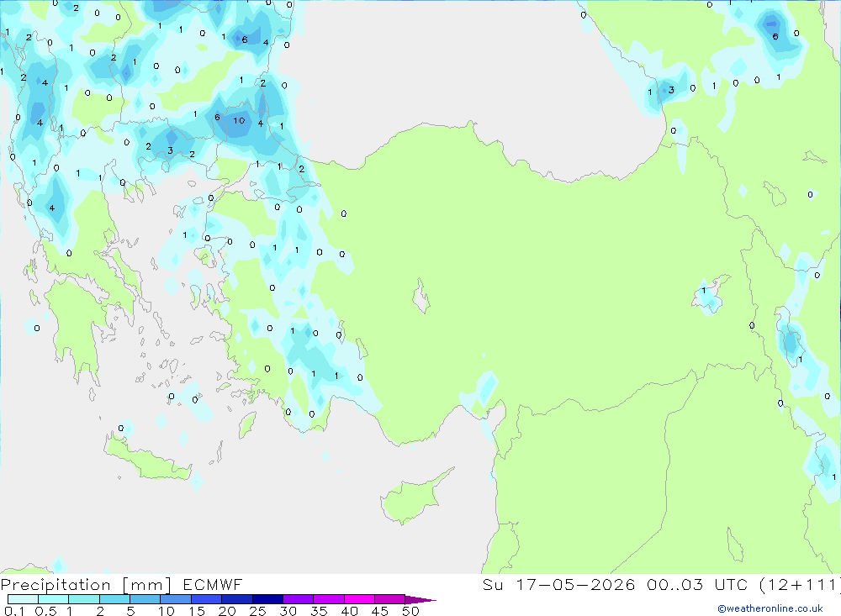Choose the 30–35 mm purple legend swatch
Viewport: 841px width, 616px height.
[x=299, y=599]
